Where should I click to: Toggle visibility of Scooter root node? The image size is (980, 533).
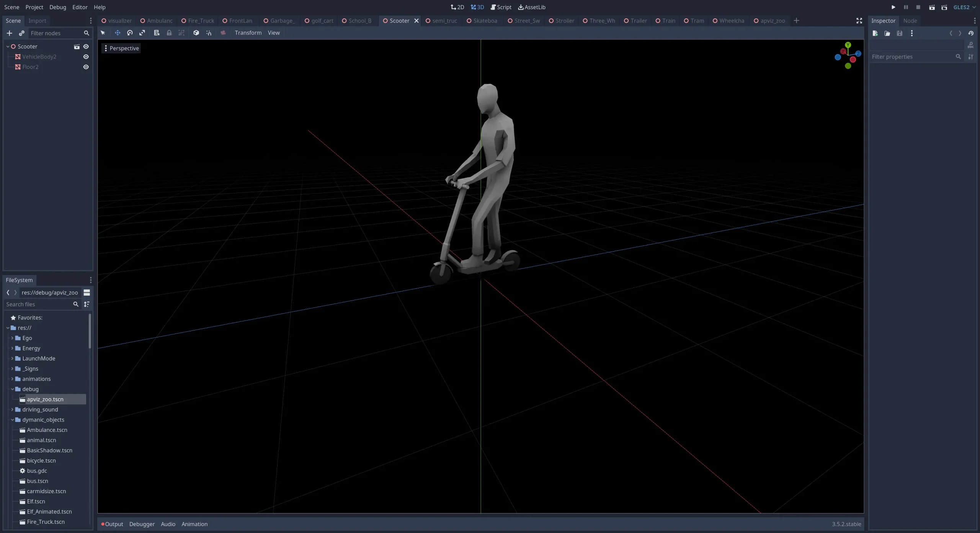click(x=86, y=47)
